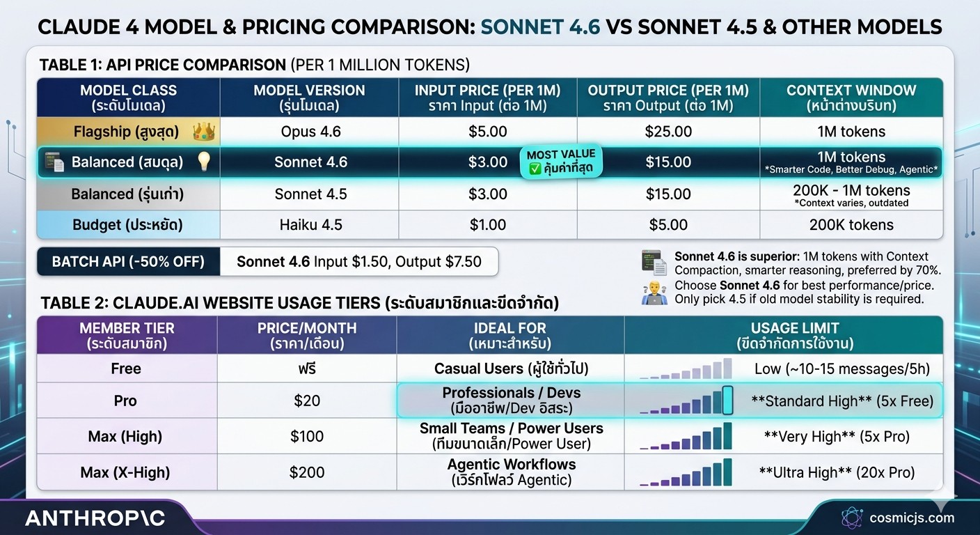
Task: Click the Max (X-High) usage bar chart
Action: click(x=686, y=472)
